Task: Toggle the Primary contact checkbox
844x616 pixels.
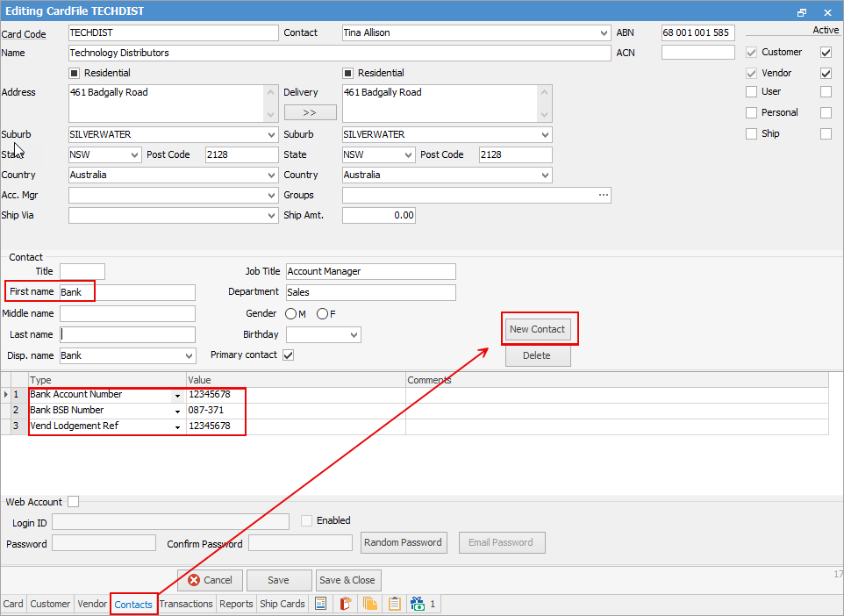Action: 289,355
